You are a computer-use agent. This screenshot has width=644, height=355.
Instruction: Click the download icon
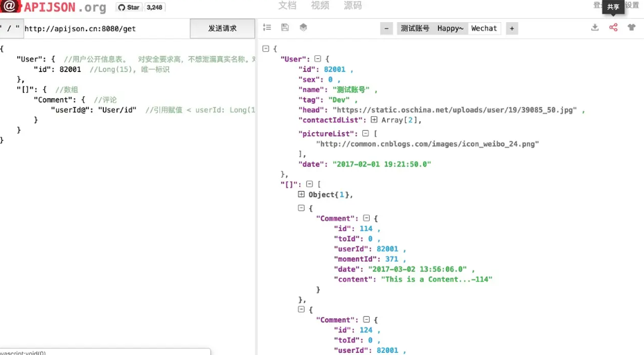[595, 28]
